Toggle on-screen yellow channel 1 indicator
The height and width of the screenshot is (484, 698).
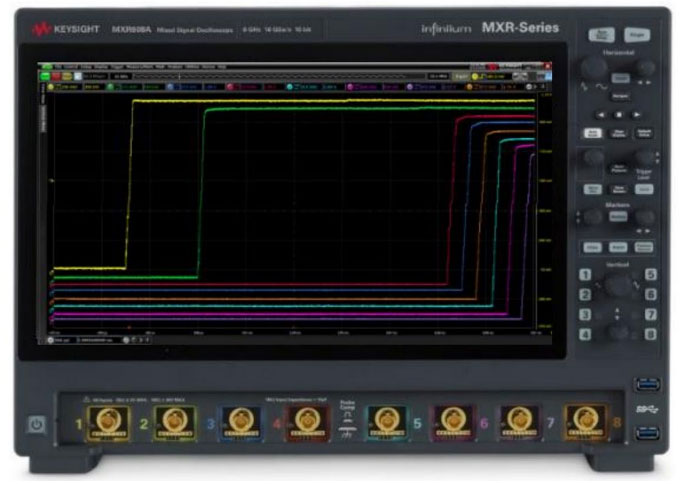pyautogui.click(x=51, y=87)
